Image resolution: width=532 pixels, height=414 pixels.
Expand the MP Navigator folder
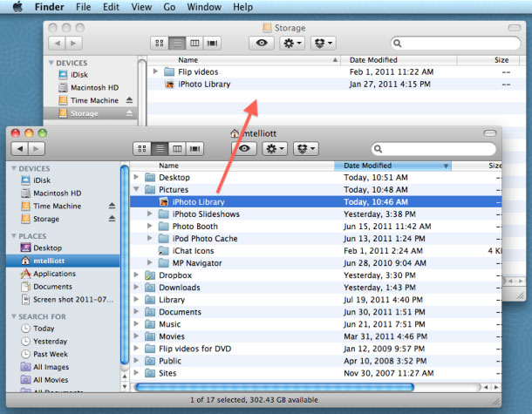(x=150, y=262)
